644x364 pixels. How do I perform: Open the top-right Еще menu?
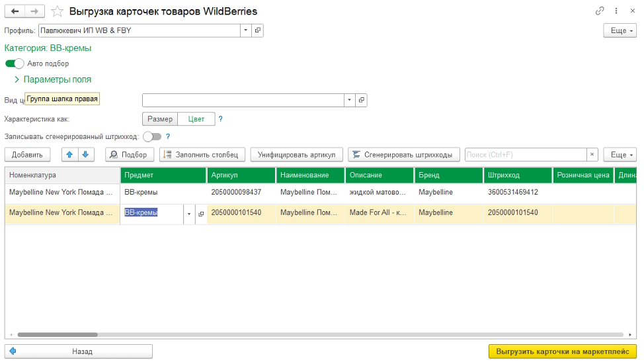tap(620, 30)
